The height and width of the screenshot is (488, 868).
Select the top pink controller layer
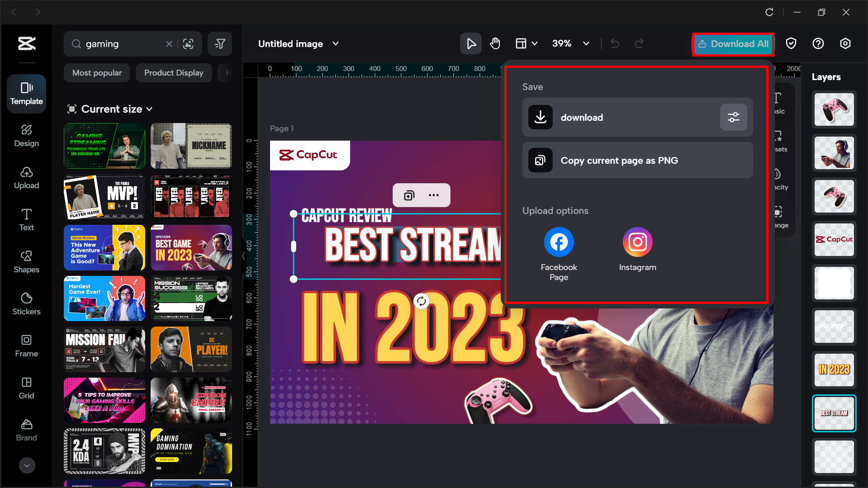[834, 110]
